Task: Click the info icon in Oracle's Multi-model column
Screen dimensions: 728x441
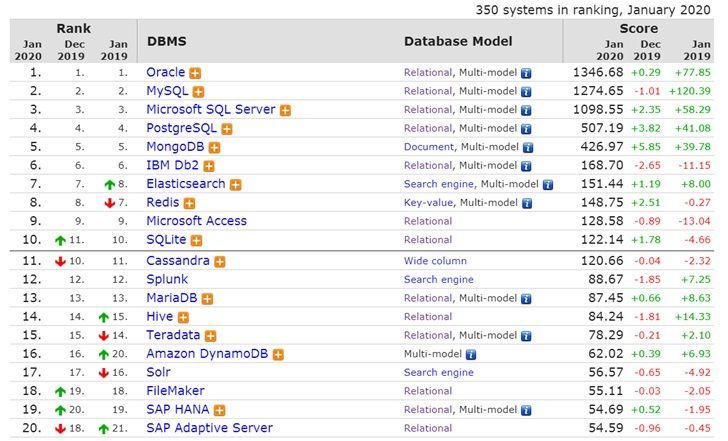Action: [526, 73]
